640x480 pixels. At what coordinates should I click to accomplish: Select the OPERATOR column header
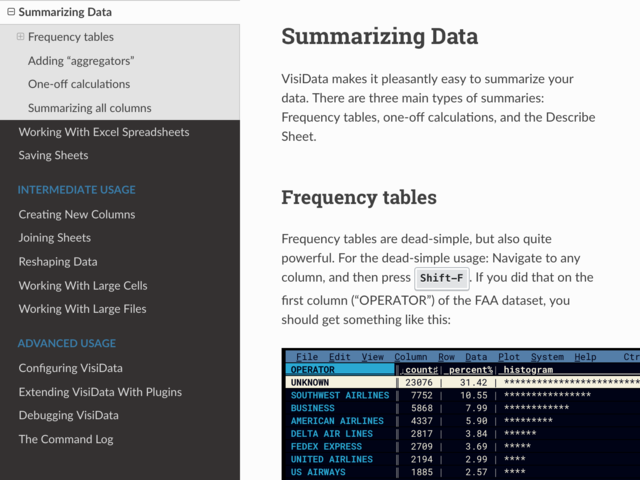pos(340,369)
